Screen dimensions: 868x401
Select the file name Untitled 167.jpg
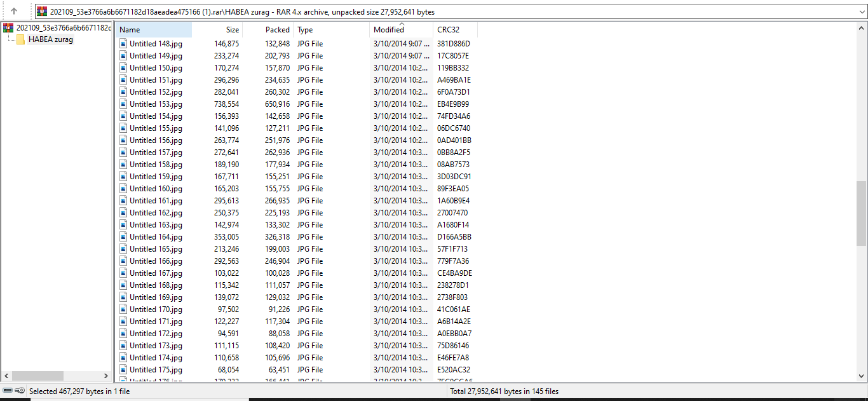(156, 273)
